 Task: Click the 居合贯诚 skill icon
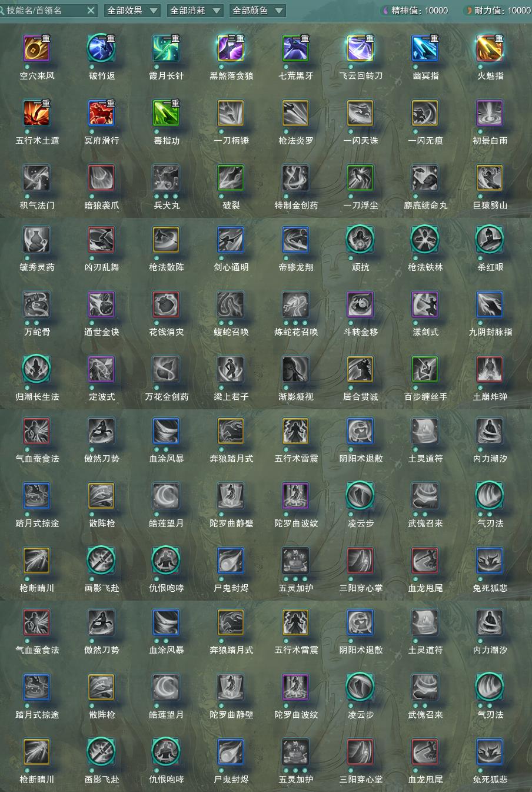coord(361,369)
